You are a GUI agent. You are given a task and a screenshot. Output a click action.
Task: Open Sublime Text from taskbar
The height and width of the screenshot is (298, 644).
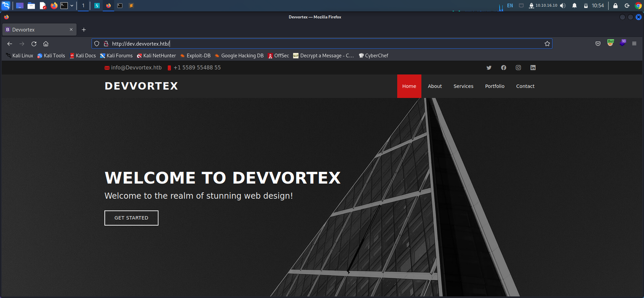pyautogui.click(x=130, y=5)
